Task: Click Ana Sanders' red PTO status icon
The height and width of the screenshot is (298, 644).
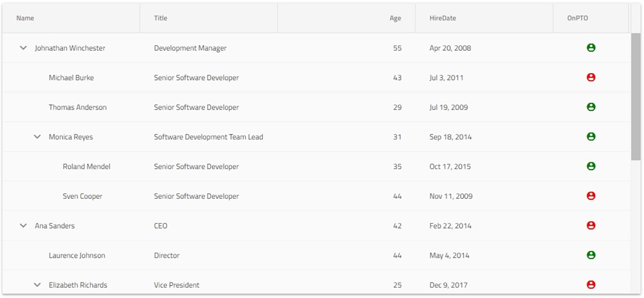Action: pyautogui.click(x=591, y=226)
